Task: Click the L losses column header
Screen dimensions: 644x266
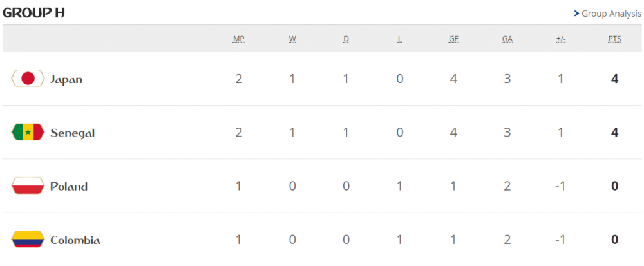Action: [400, 39]
